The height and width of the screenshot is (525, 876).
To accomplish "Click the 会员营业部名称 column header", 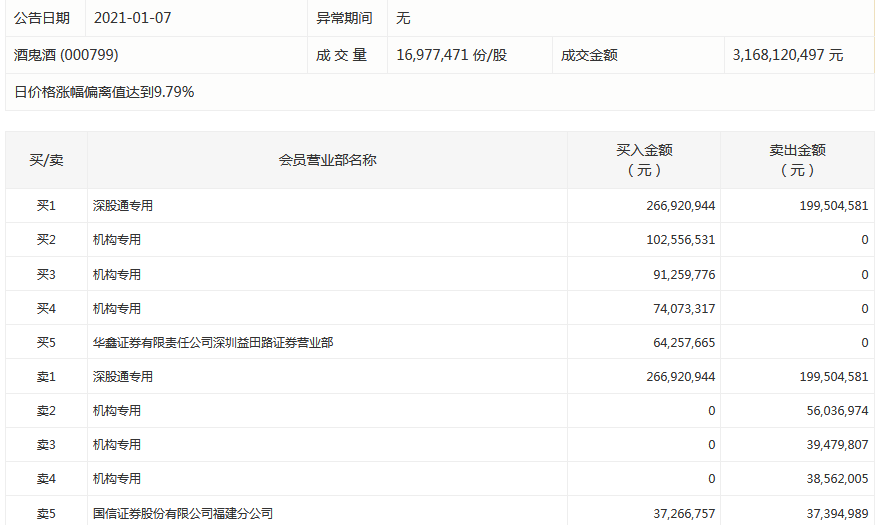I will tap(327, 160).
